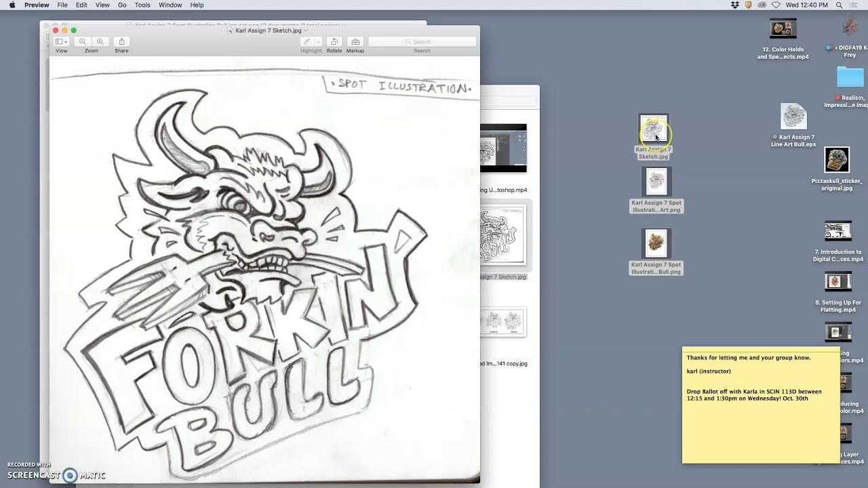This screenshot has height=488, width=868.
Task: Click the Dropbox menu bar icon
Action: 735,5
